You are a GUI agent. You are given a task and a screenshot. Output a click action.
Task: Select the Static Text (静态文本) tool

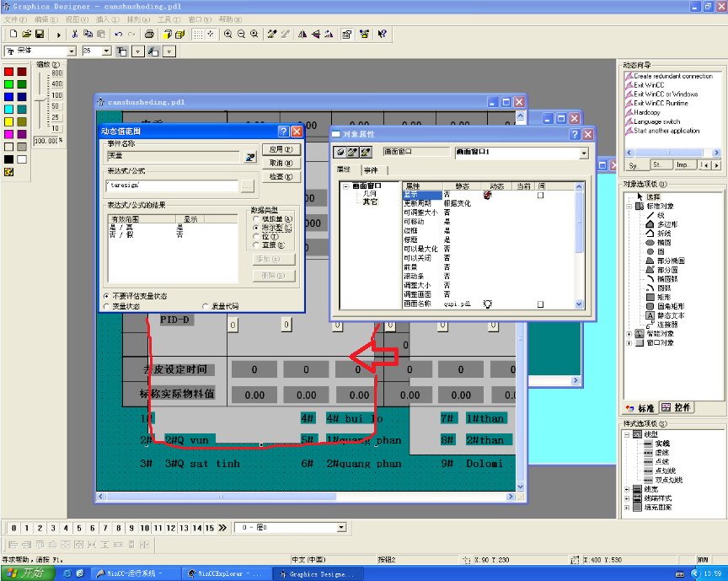(667, 315)
